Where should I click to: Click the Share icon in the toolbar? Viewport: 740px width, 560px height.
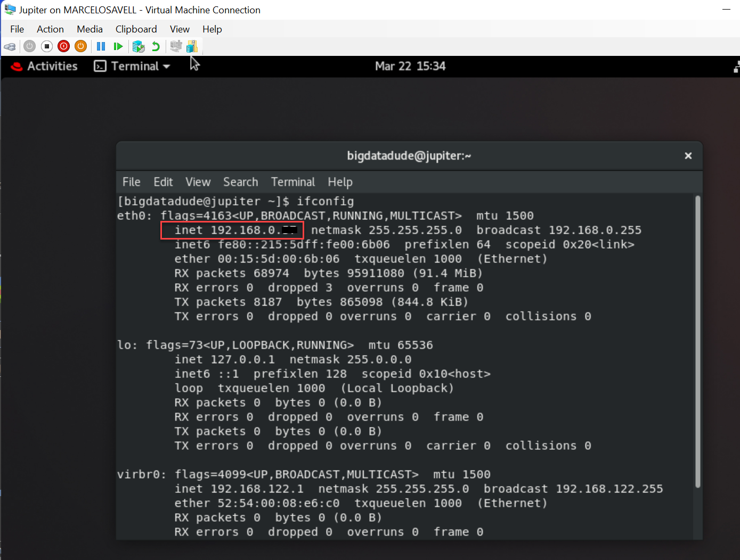coord(192,47)
